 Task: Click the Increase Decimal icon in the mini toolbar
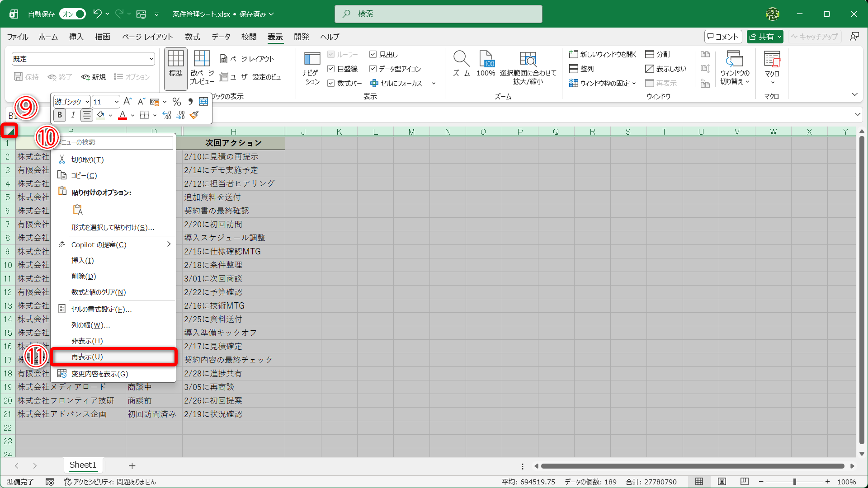coord(166,115)
